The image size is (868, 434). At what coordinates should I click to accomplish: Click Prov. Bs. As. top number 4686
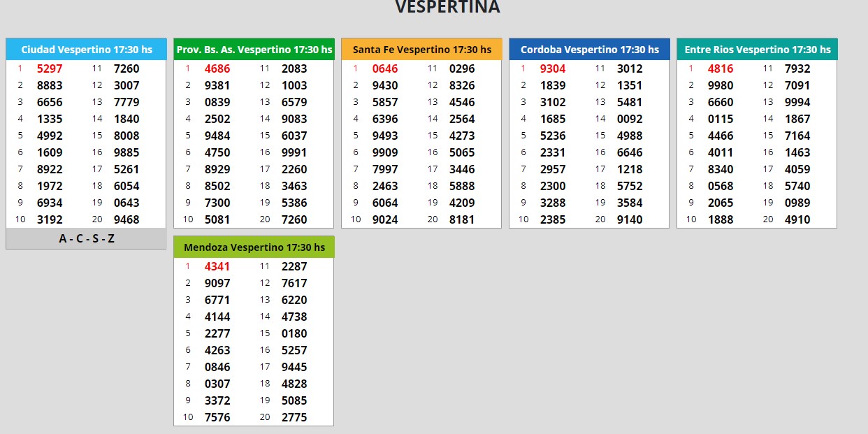coord(217,68)
